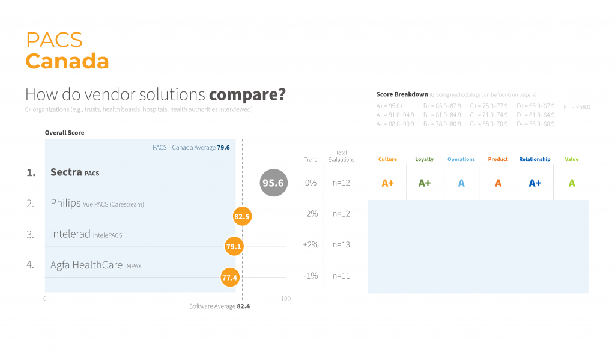
Task: Click Sectra's Relationship A+ grade
Action: 535,183
